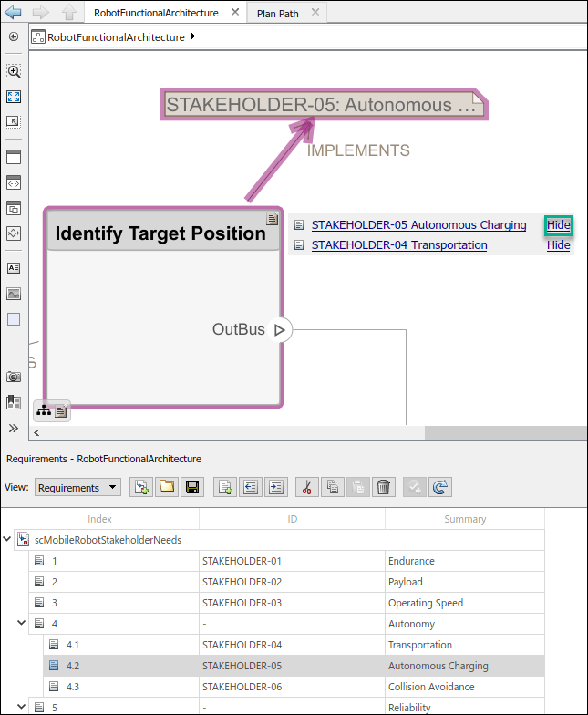Expand the Reliability requirement row 5
Screen dimensions: 588x715
coord(21,707)
